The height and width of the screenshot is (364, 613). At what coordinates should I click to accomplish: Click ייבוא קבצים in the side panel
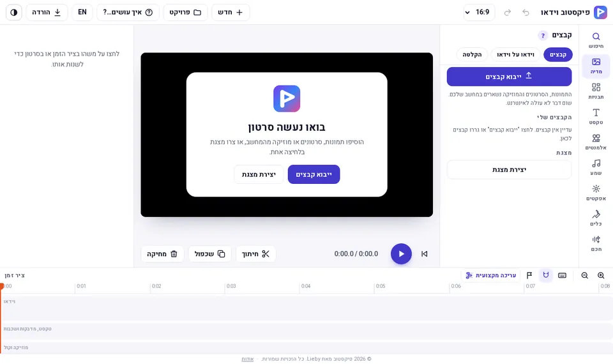[x=509, y=77]
